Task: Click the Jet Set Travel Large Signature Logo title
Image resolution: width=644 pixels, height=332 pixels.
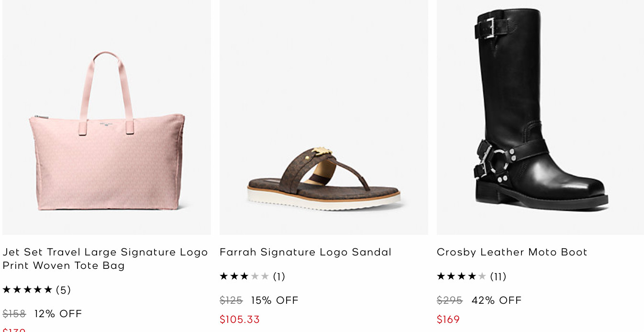Action: [105, 258]
